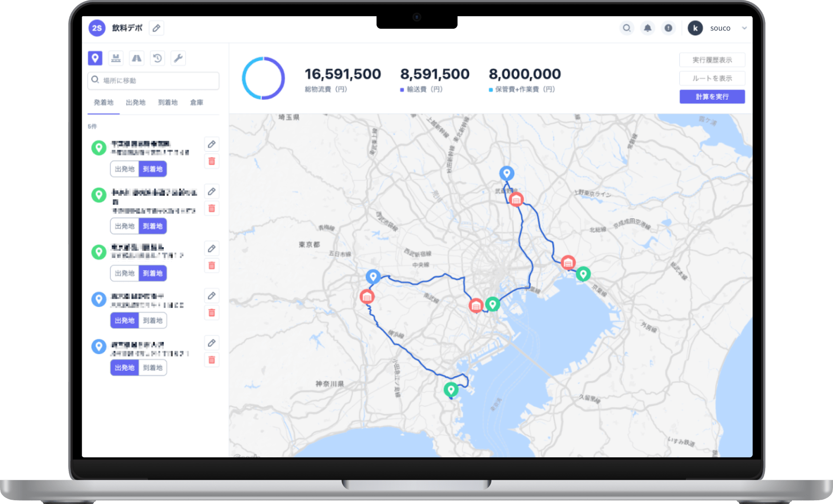Screen dimensions: 833x504
Task: Click the pencil icon beside 飲料デポ title
Action: click(x=156, y=28)
